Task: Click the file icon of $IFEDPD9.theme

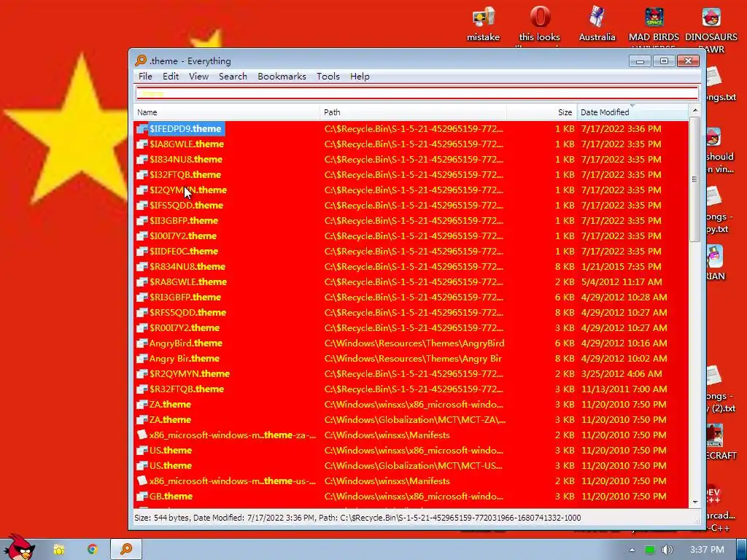Action: click(142, 128)
